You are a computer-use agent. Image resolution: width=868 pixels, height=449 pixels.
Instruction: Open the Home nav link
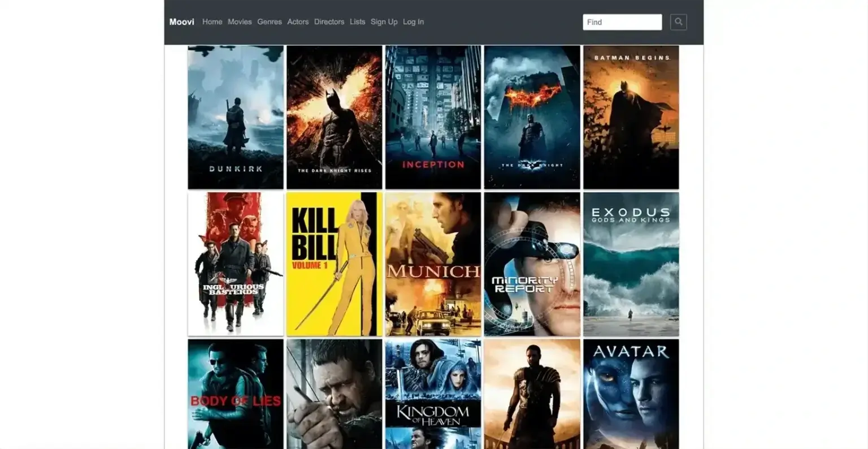pos(212,22)
